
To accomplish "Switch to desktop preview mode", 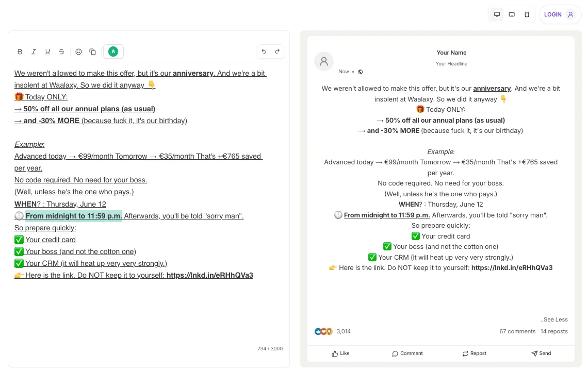I will pyautogui.click(x=497, y=14).
